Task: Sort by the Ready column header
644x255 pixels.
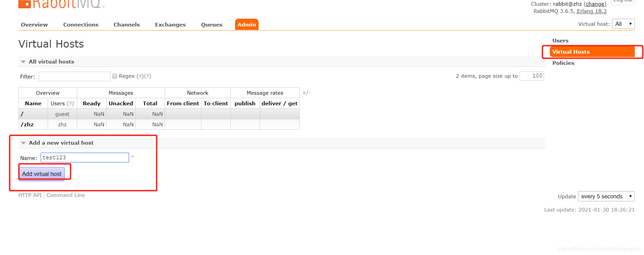Action: pos(92,103)
